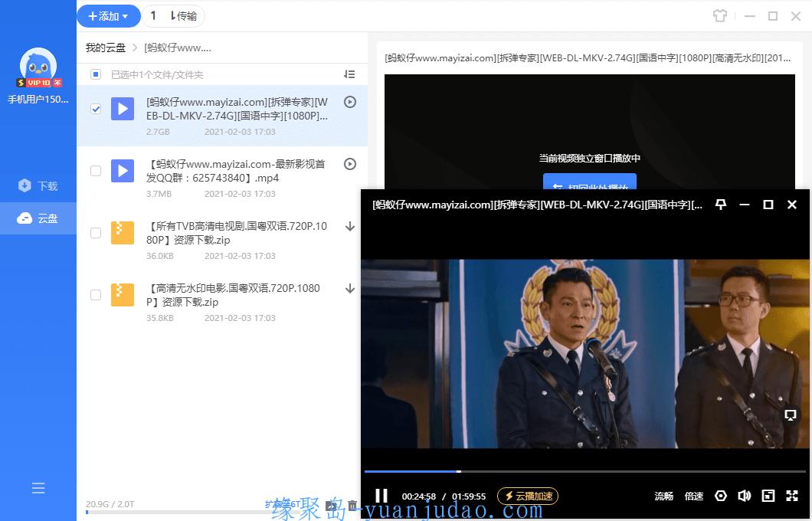Screen dimensions: 812x521
Task: Click the preview panel video title text
Action: [588, 58]
